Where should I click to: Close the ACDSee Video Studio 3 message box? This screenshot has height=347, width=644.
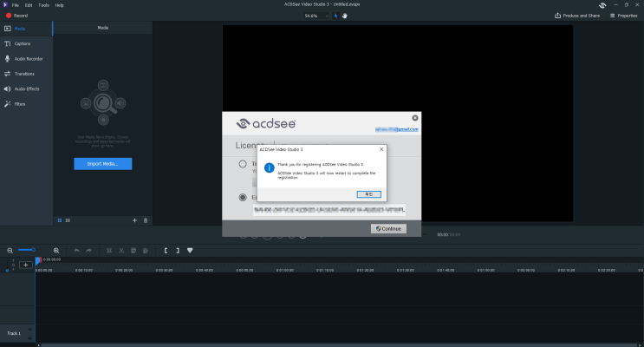click(x=381, y=149)
